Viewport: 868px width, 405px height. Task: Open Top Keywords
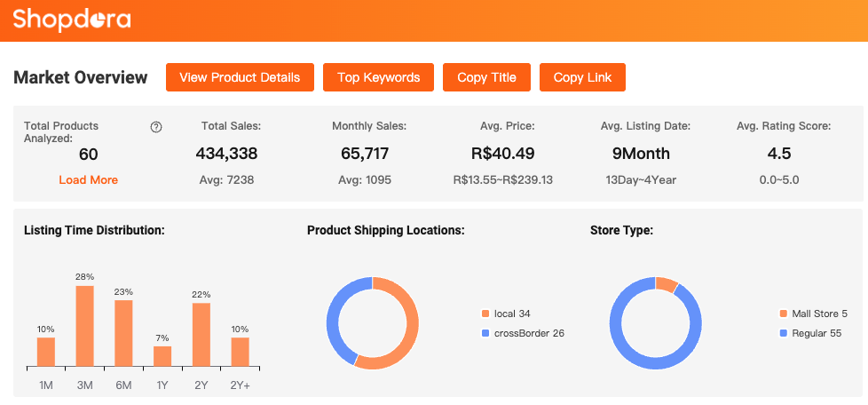pos(378,77)
